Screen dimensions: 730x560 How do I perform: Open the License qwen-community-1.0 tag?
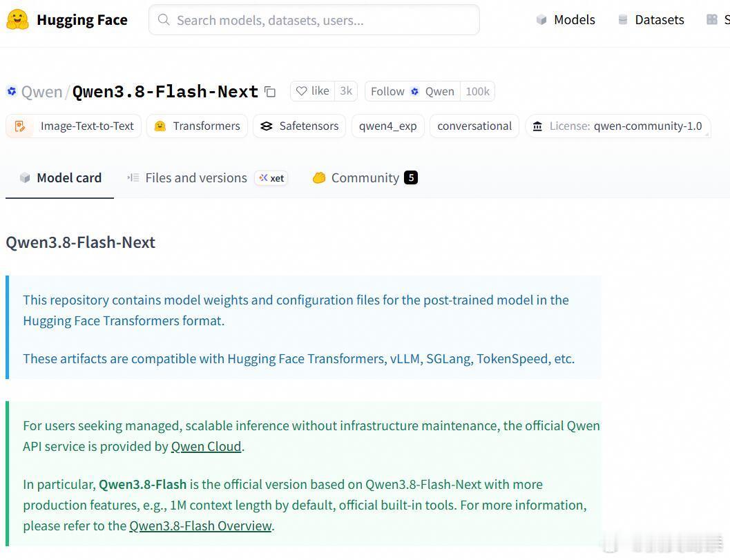point(618,126)
